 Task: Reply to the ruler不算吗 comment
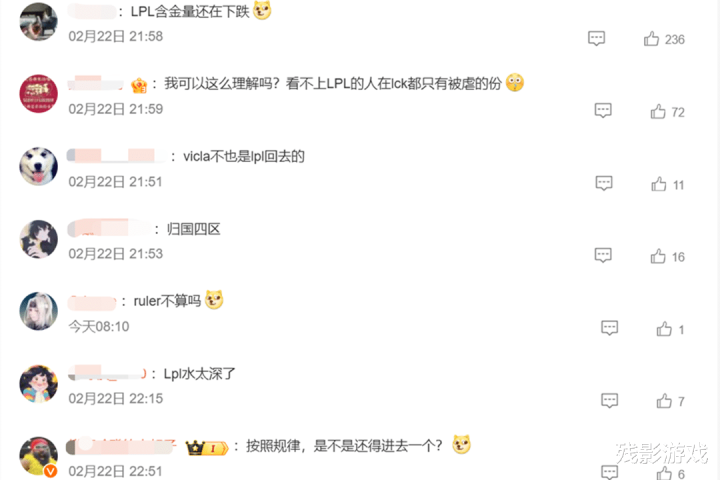[609, 328]
